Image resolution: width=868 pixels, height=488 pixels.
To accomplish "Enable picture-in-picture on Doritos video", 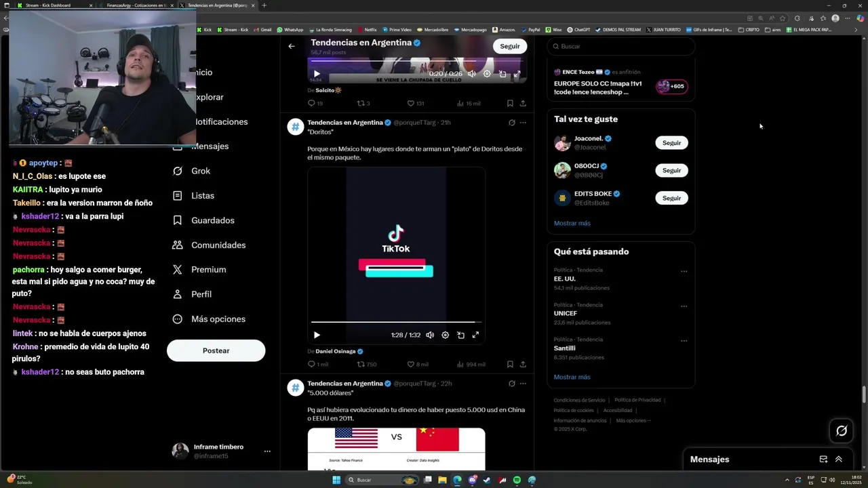I will pos(460,335).
